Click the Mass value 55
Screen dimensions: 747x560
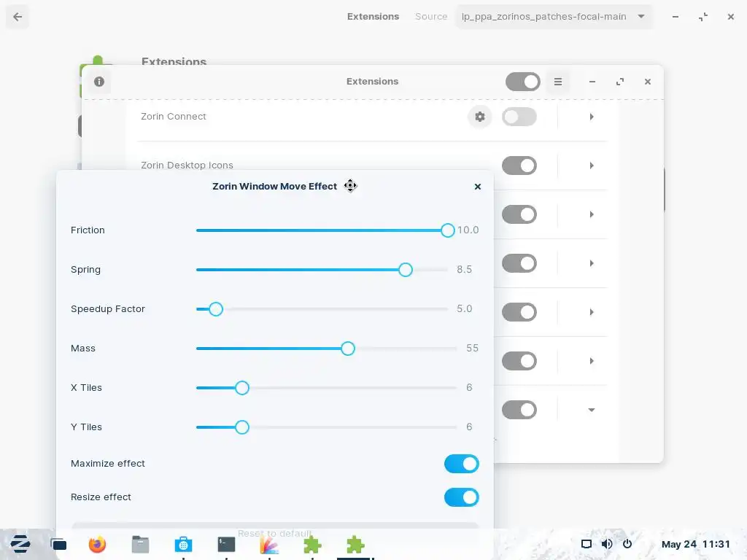click(x=472, y=348)
